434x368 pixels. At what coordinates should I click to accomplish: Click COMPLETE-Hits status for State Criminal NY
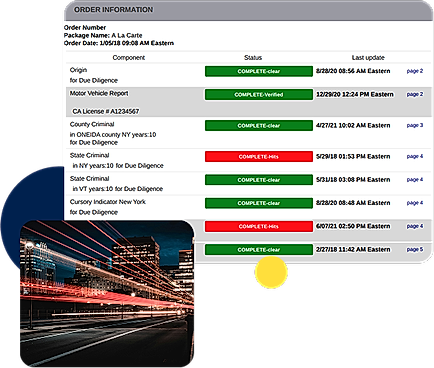click(259, 157)
